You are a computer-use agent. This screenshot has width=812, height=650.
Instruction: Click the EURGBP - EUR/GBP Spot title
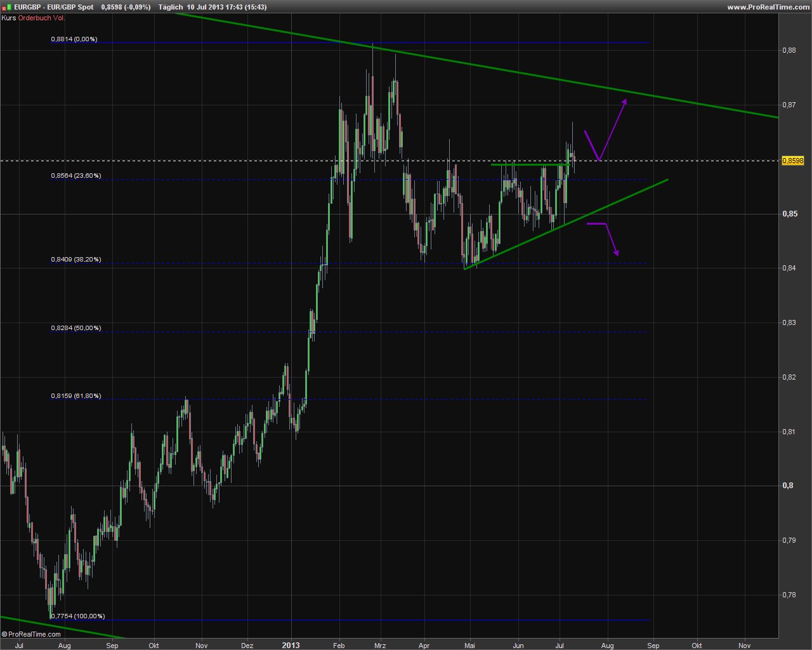click(54, 7)
